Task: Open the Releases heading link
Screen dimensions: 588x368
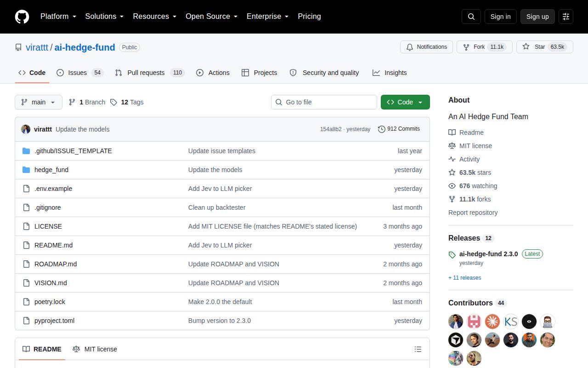Action: (x=471, y=238)
